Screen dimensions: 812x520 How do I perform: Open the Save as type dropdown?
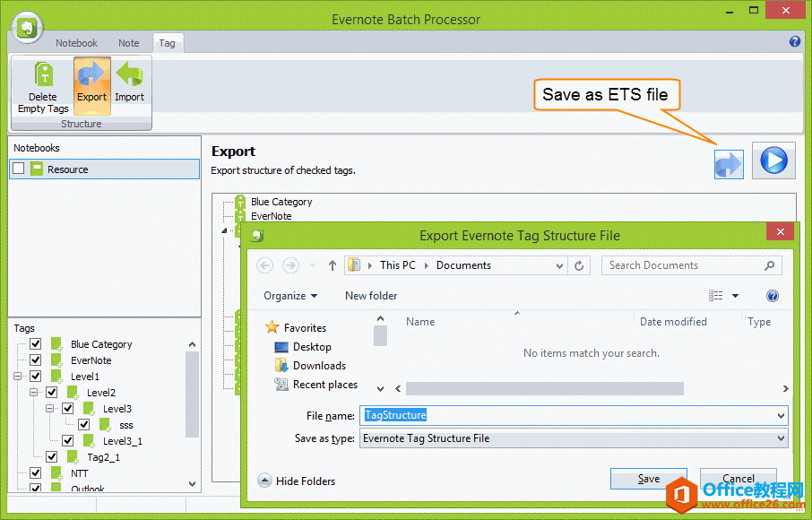coord(779,438)
